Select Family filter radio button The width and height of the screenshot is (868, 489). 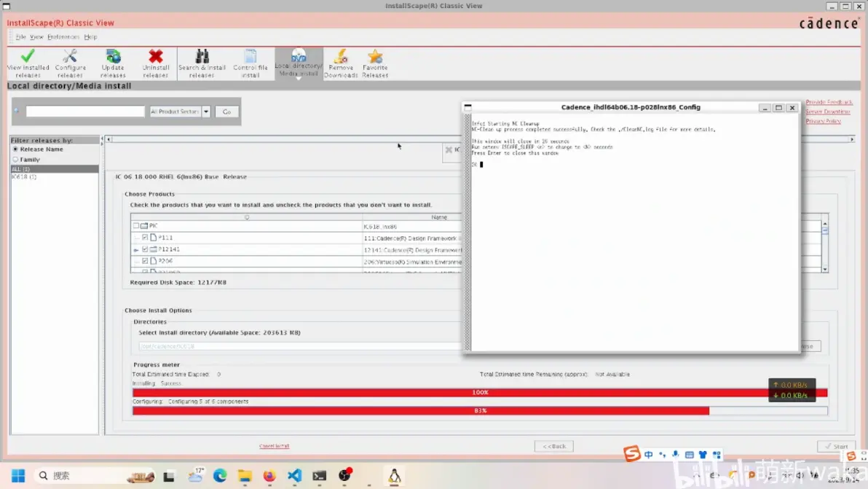[15, 160]
